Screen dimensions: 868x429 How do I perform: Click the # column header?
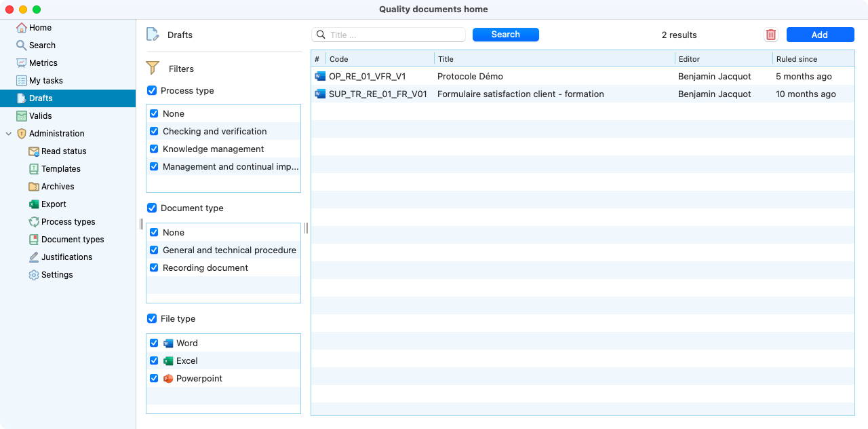(x=318, y=59)
